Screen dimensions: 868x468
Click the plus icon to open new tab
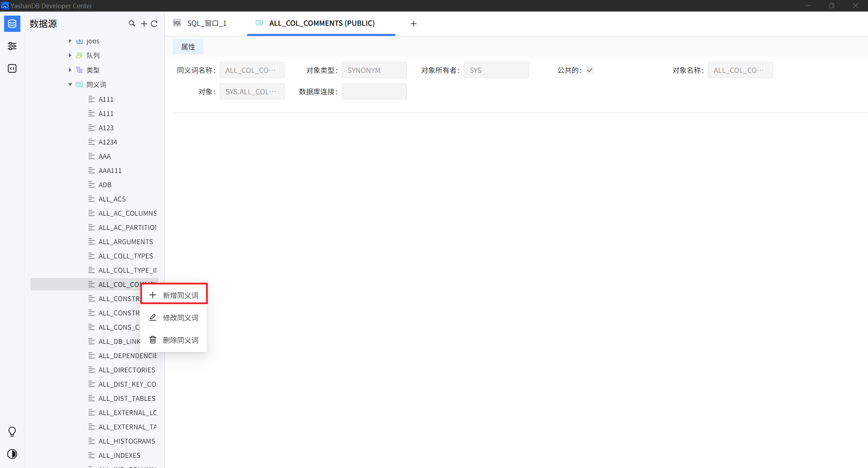pyautogui.click(x=413, y=23)
